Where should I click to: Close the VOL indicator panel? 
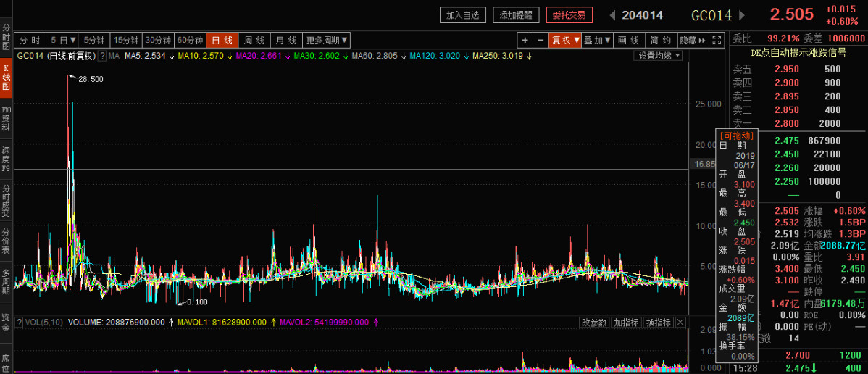pos(680,323)
